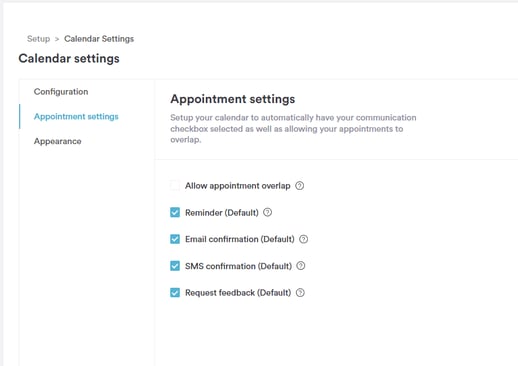Image resolution: width=518 pixels, height=366 pixels.
Task: Show help tooltip for SMS confirmation (Default)
Action: (x=301, y=266)
